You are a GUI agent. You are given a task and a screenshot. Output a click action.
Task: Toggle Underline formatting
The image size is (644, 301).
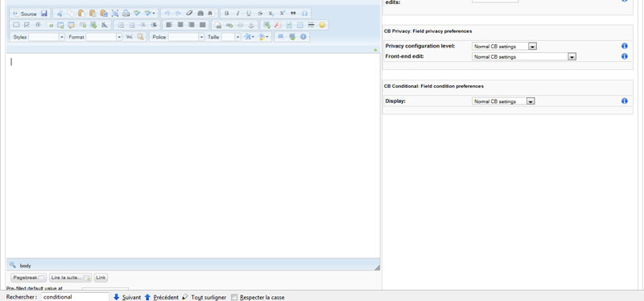click(x=249, y=14)
